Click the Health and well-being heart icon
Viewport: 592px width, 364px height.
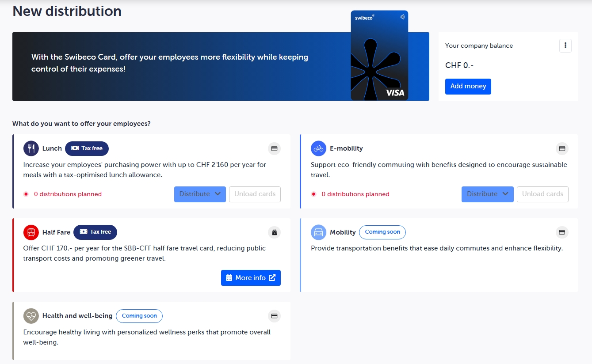(31, 316)
